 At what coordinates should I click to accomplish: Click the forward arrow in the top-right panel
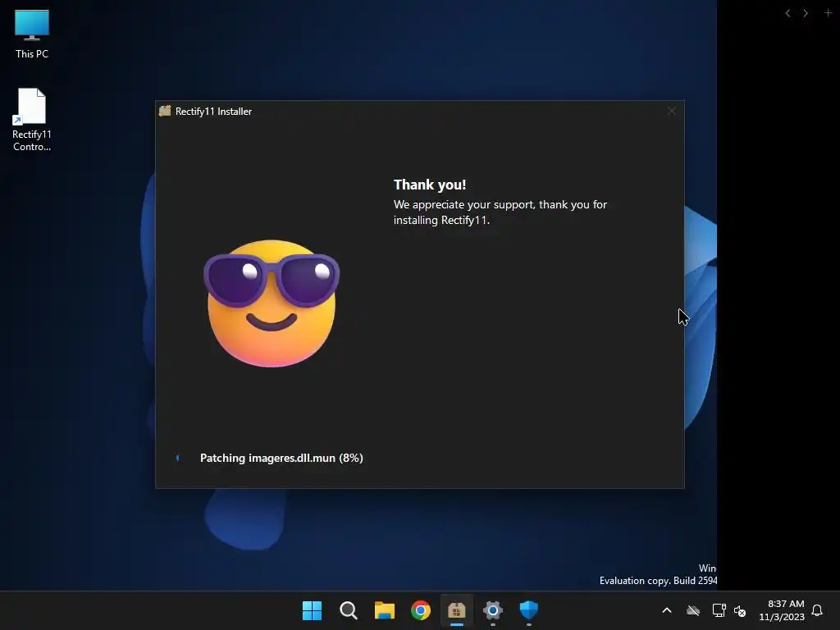(x=806, y=13)
